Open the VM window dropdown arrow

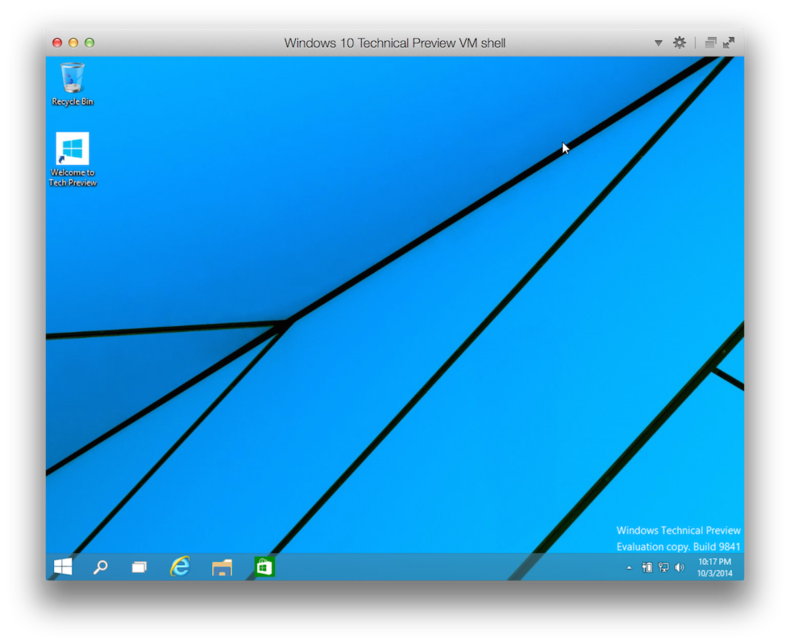tap(658, 43)
